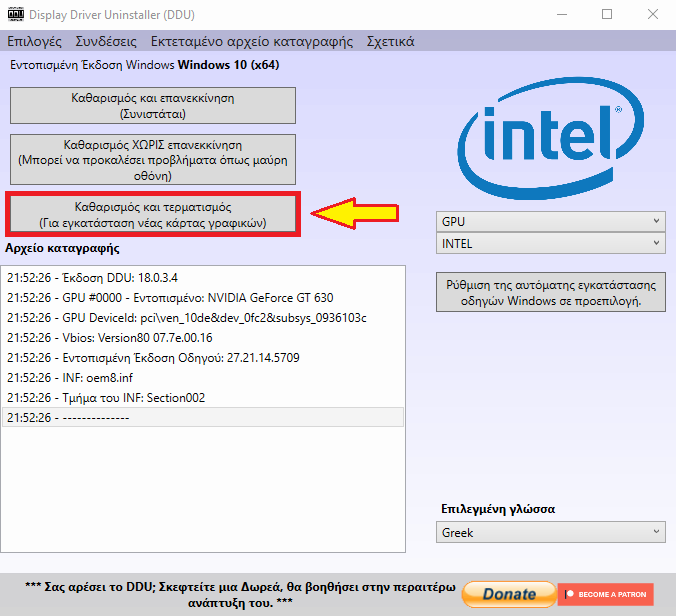The image size is (676, 616).
Task: Click the Become a Patron button
Action: (606, 594)
